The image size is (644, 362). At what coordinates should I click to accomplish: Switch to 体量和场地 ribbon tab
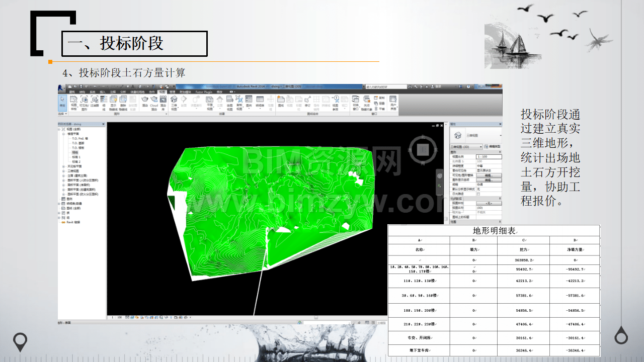coord(138,92)
